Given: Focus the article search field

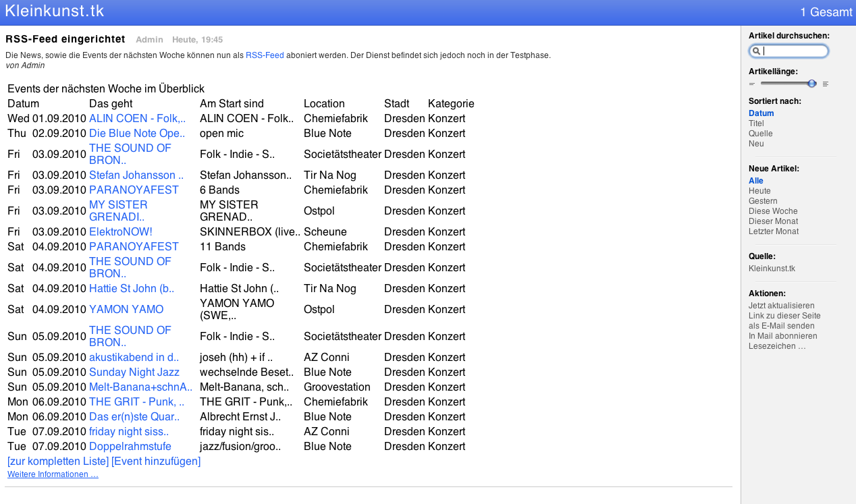Looking at the screenshot, I should (788, 51).
